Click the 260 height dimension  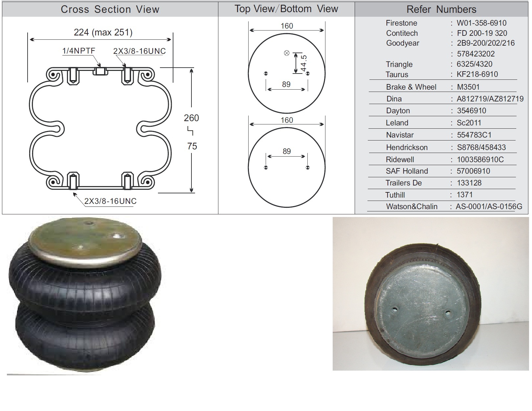coord(191,118)
